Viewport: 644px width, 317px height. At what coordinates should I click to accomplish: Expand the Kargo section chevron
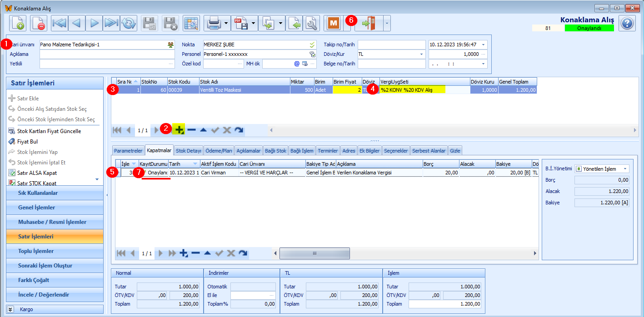10,309
